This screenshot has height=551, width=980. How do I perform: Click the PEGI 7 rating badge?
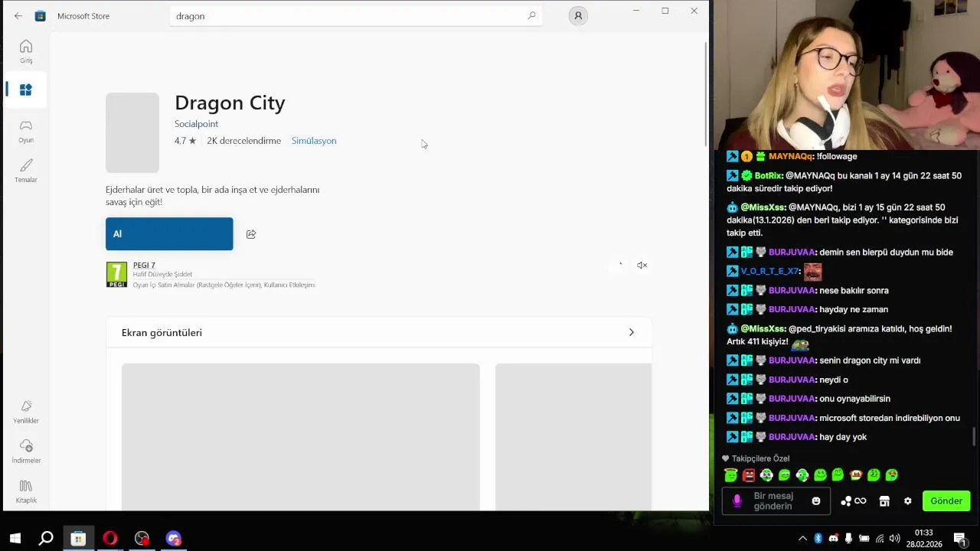pos(116,275)
